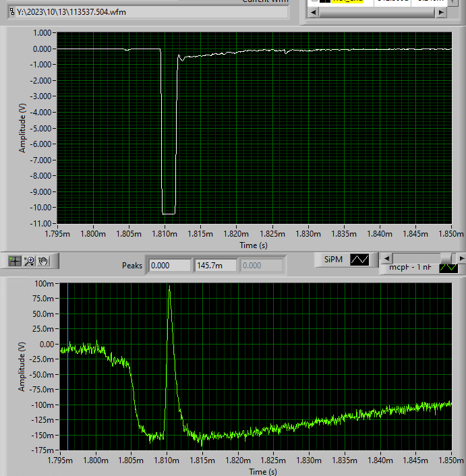Click lower graph X-axis start 1.795m
The width and height of the screenshot is (466, 476).
pyautogui.click(x=60, y=460)
